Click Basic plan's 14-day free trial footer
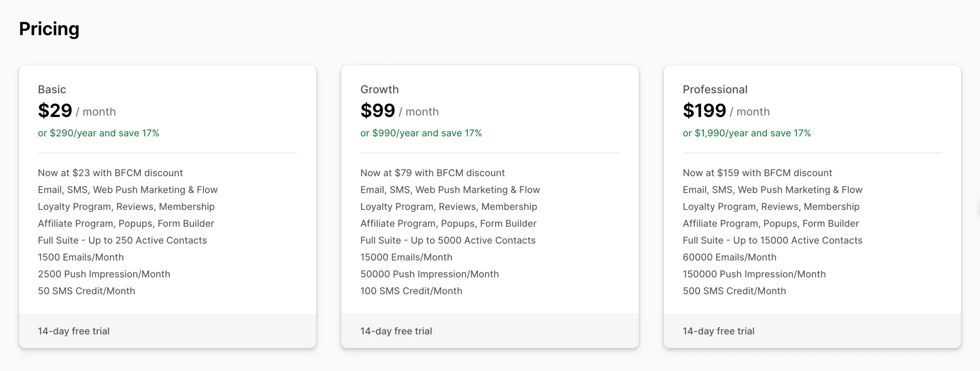 [73, 331]
